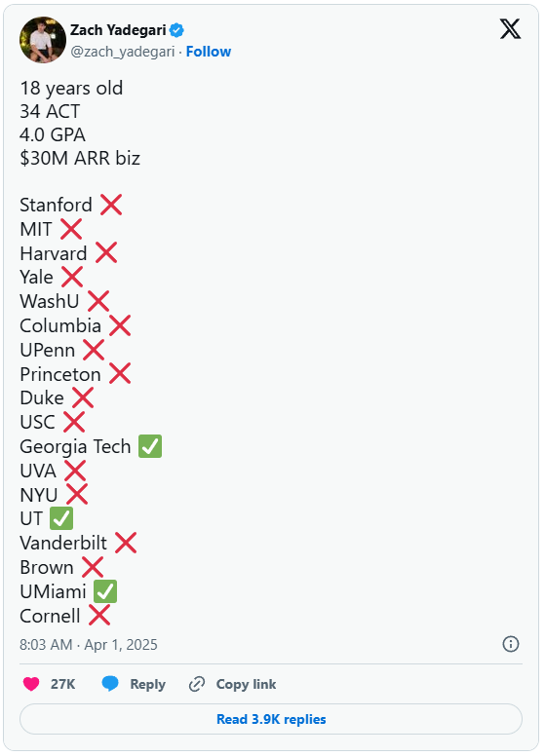Image resolution: width=545 pixels, height=756 pixels.
Task: Open the Zach Yadegari display name
Action: tap(118, 30)
